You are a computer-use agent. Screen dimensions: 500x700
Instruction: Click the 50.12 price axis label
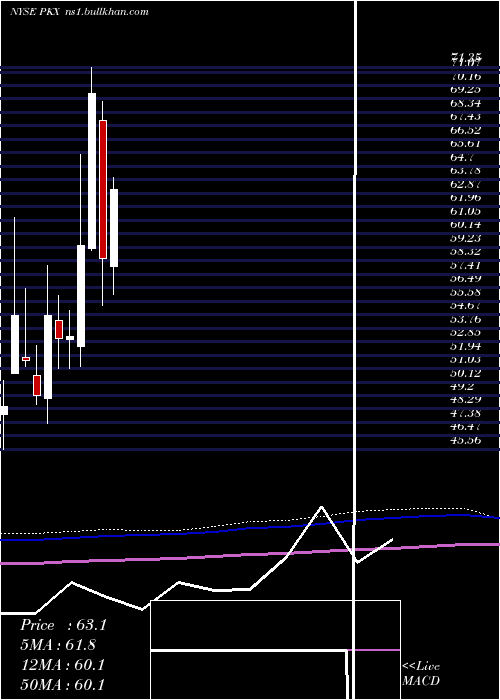[x=466, y=373]
